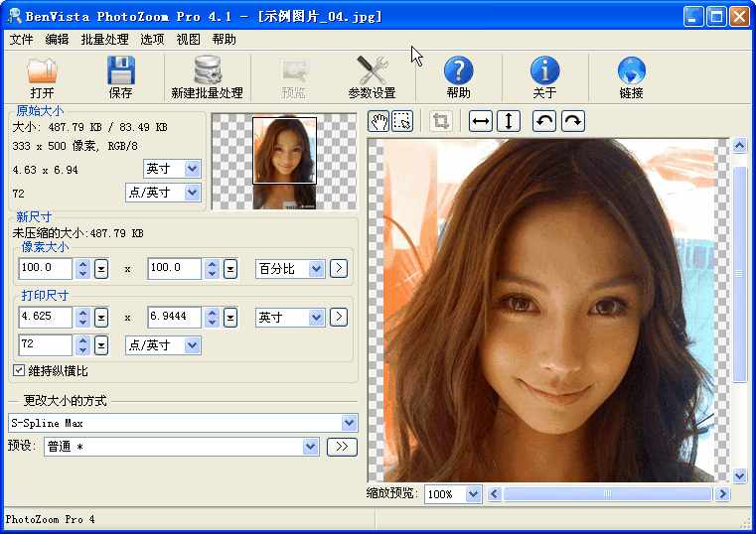The height and width of the screenshot is (534, 756).
Task: Click the horizontal preview scrollbar thumb
Action: click(x=608, y=493)
